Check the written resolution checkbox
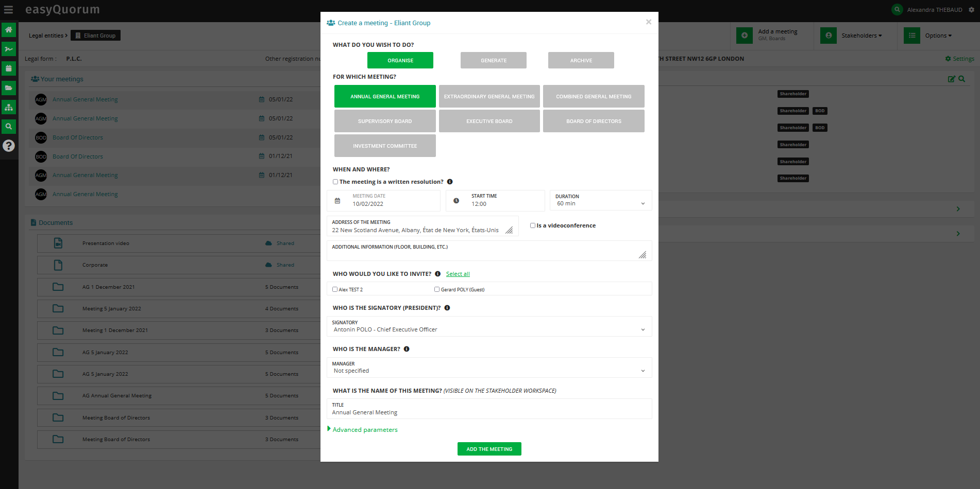Screen dimensions: 980x489 point(335,182)
